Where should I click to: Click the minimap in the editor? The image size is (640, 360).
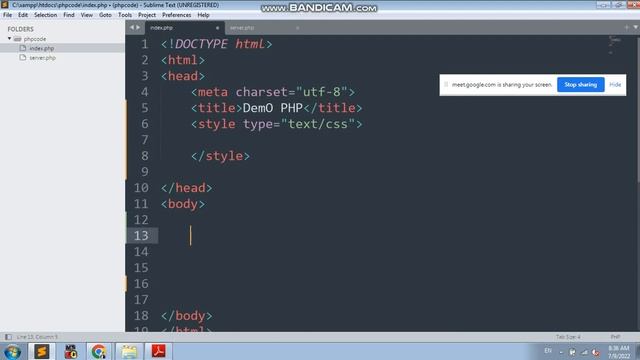tap(615, 45)
